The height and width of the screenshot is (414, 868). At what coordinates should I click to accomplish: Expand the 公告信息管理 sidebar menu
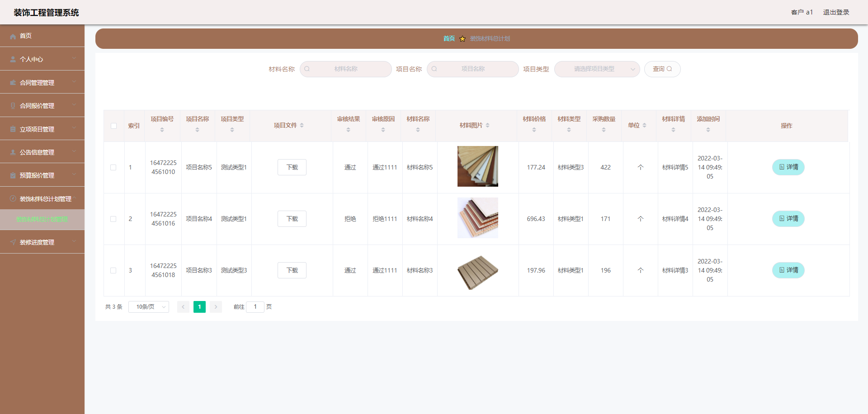[42, 152]
